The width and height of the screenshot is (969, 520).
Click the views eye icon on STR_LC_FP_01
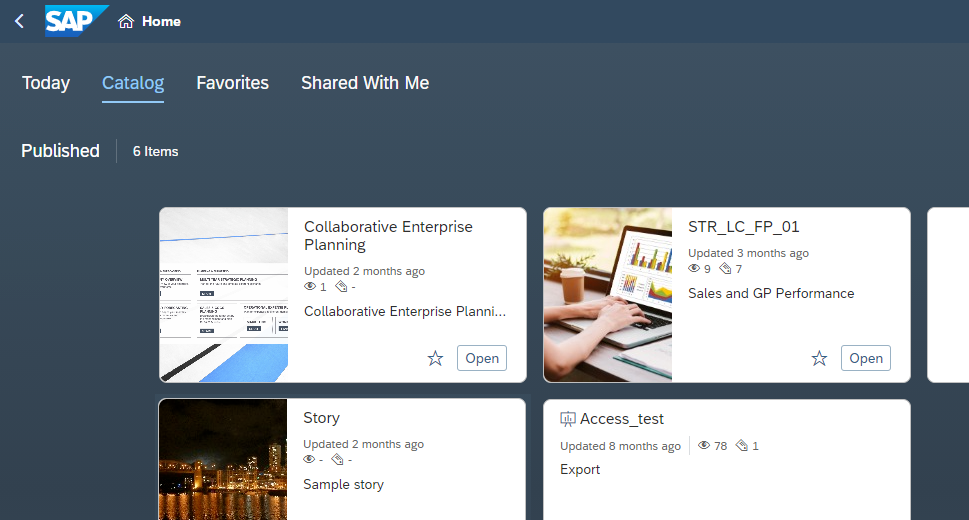point(694,268)
